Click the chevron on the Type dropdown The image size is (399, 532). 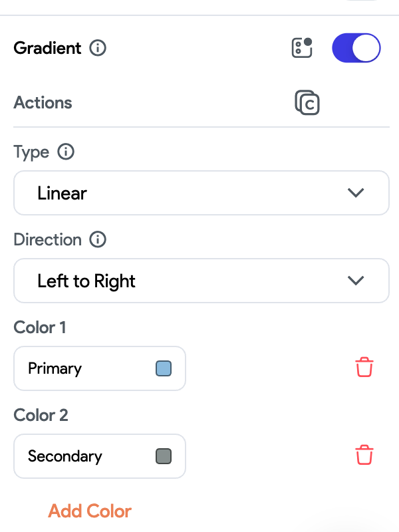click(356, 193)
